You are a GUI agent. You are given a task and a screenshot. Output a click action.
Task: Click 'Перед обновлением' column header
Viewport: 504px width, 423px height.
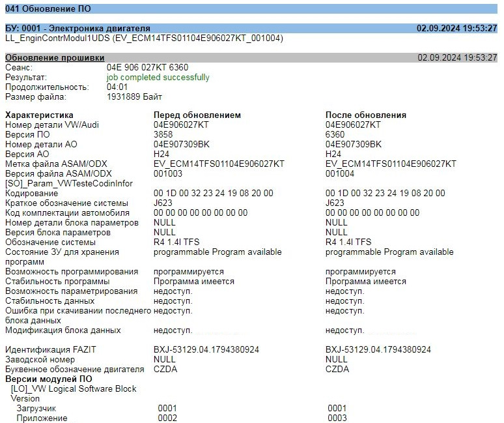coord(197,115)
